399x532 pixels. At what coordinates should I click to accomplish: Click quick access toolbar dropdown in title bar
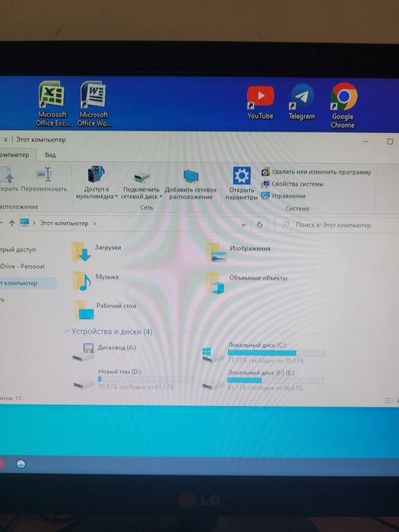[6, 140]
